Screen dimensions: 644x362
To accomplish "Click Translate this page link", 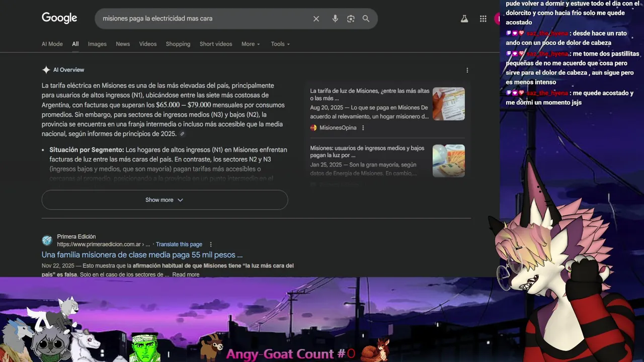I will 179,244.
